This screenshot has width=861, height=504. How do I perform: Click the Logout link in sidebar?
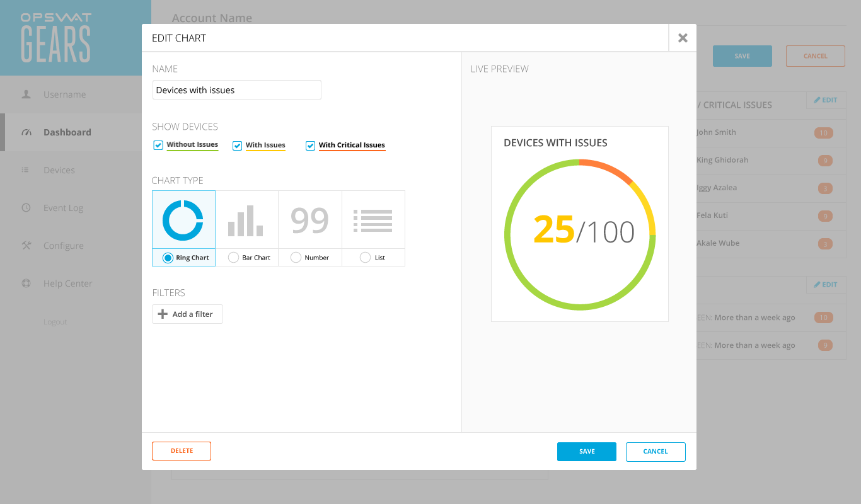tap(55, 322)
